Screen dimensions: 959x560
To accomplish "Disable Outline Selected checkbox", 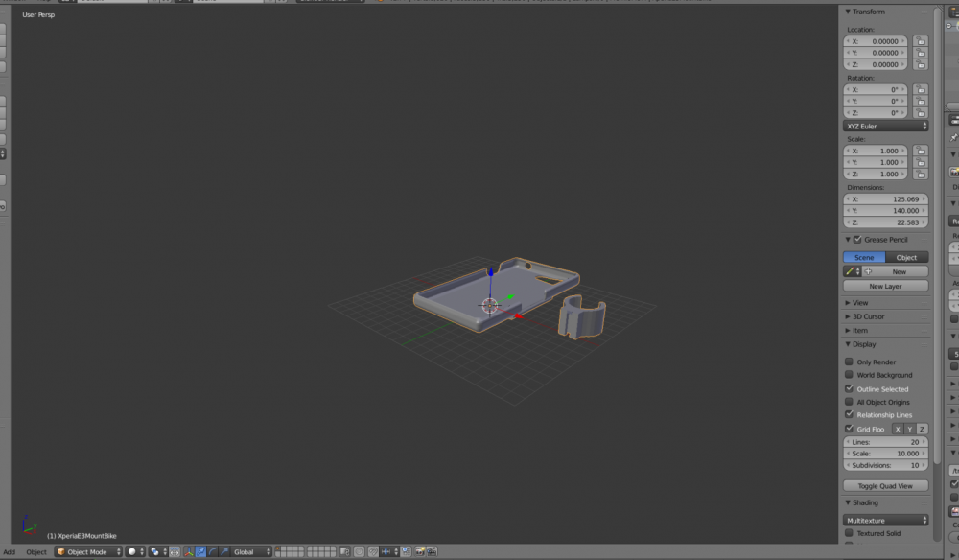I will [x=849, y=388].
